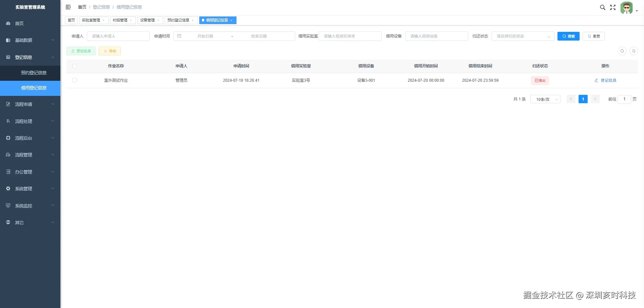Expand the 流程处理 menu
644x308 pixels.
tap(30, 121)
